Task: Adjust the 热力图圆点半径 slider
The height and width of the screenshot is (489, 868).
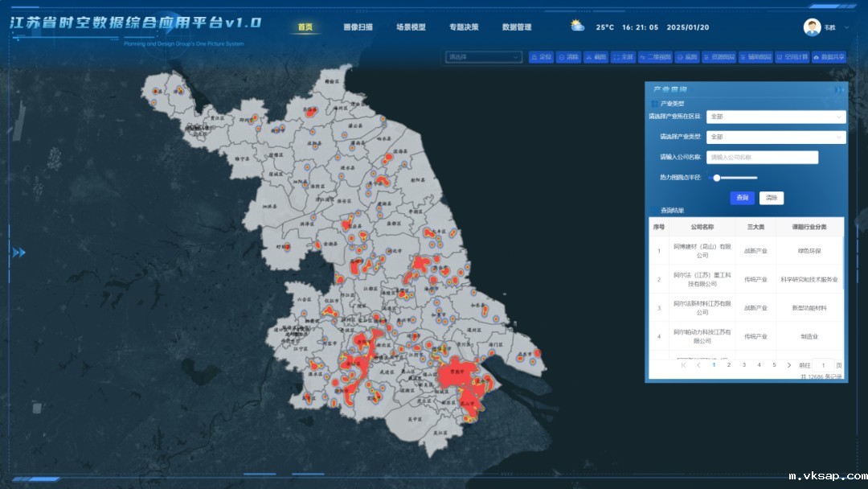Action: (716, 178)
